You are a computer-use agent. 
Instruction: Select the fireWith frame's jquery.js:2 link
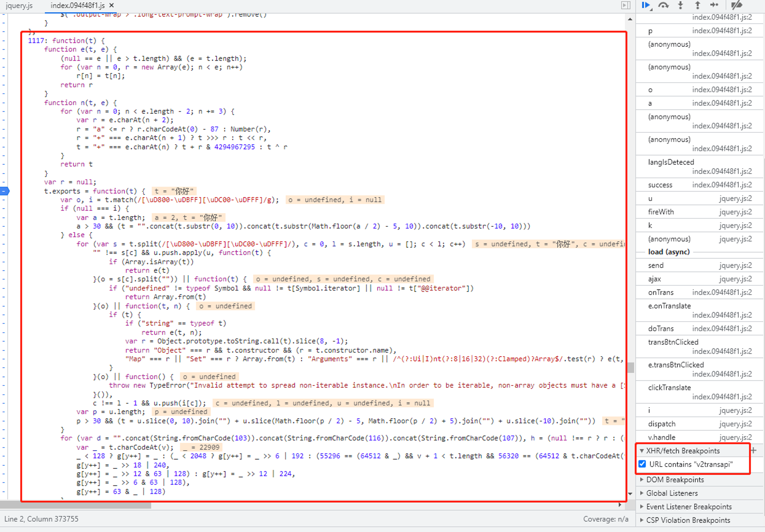click(735, 212)
